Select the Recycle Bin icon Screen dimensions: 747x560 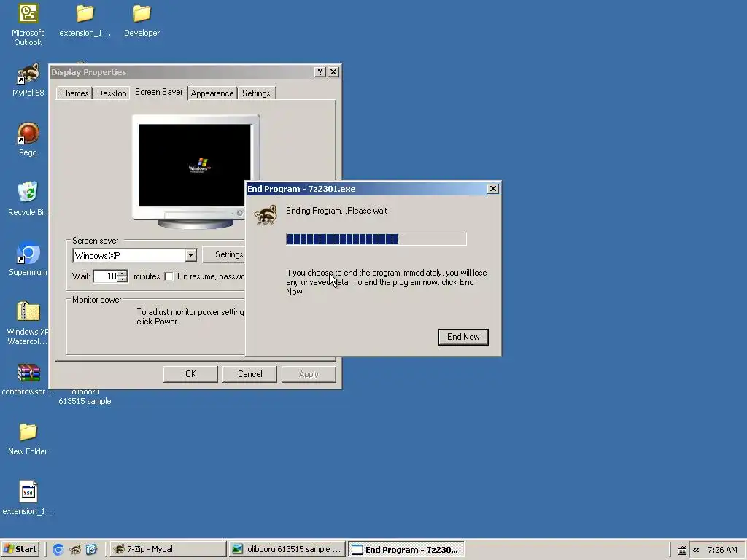pyautogui.click(x=28, y=199)
